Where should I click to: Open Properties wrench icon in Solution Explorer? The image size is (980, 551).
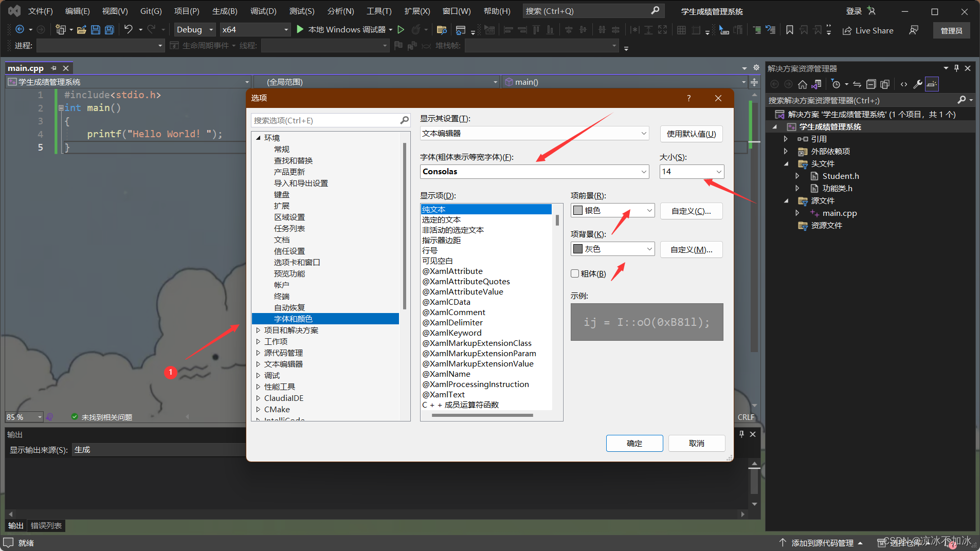(918, 84)
